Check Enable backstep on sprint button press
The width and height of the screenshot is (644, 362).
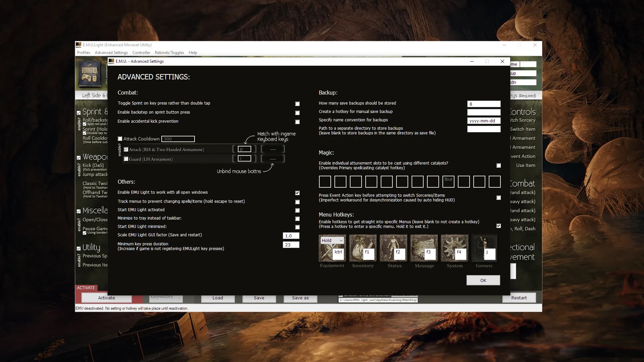point(297,113)
